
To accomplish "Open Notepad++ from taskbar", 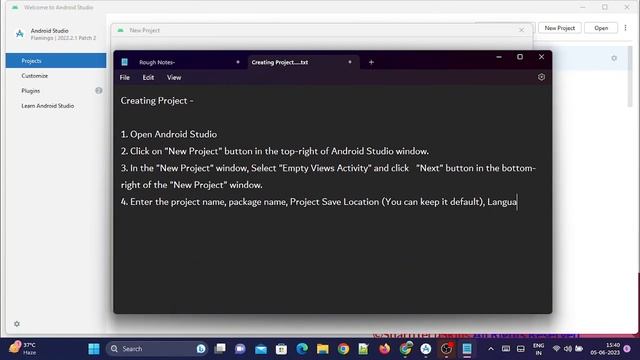I will point(363,349).
